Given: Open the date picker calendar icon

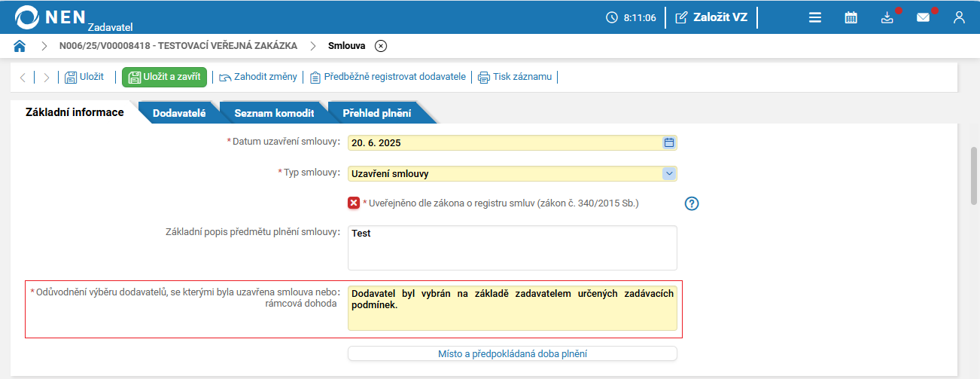Looking at the screenshot, I should (x=669, y=142).
